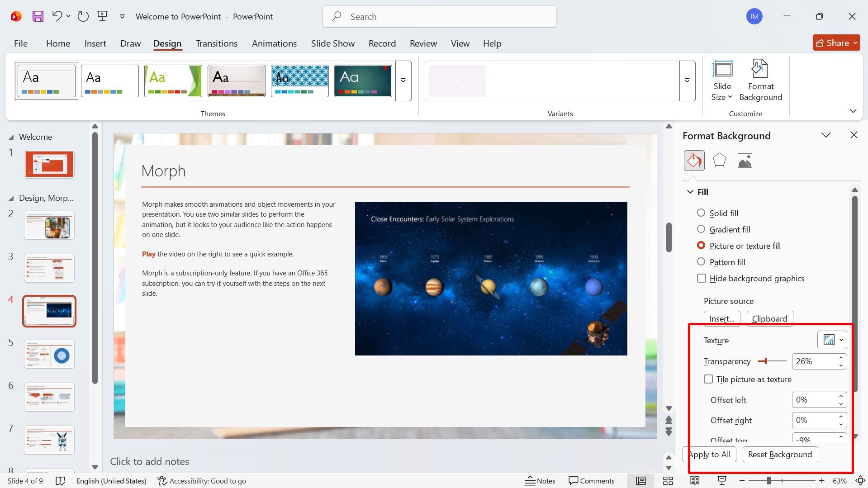
Task: Toggle the Notes pane
Action: coord(540,481)
